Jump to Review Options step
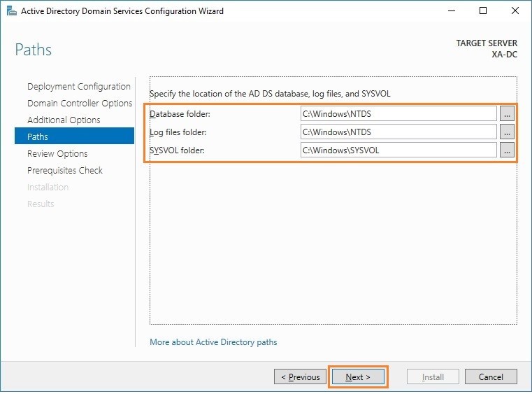The image size is (532, 394). (57, 154)
